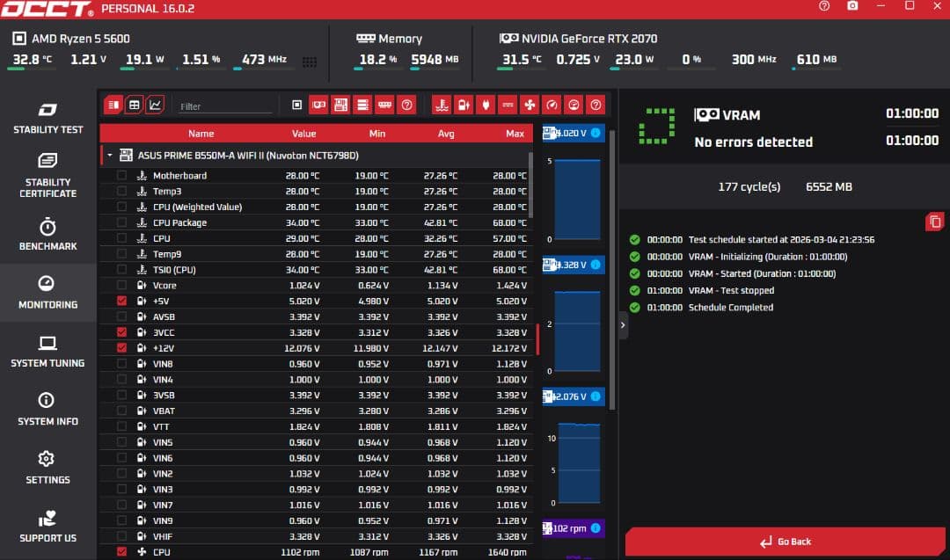
Task: Uncheck the +5V sensor checkbox
Action: pyautogui.click(x=121, y=301)
